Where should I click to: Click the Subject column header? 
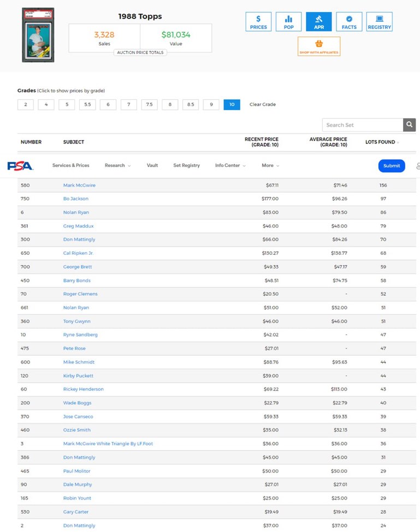point(73,142)
